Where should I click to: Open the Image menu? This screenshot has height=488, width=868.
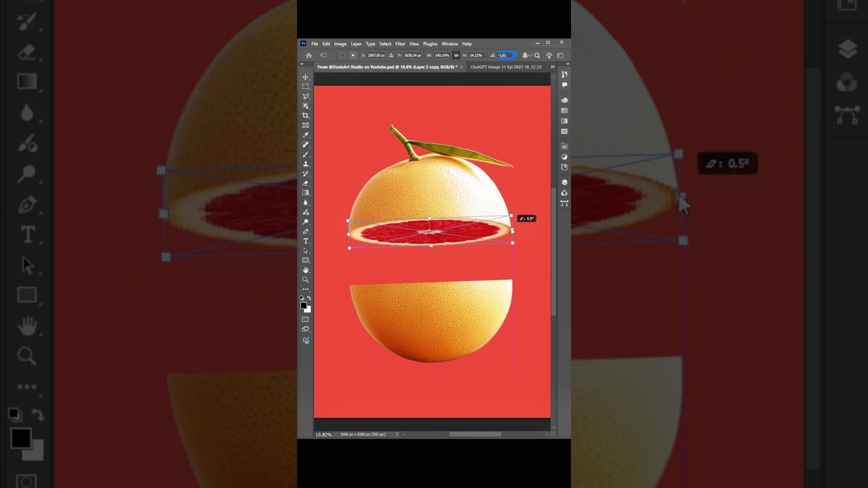coord(340,44)
